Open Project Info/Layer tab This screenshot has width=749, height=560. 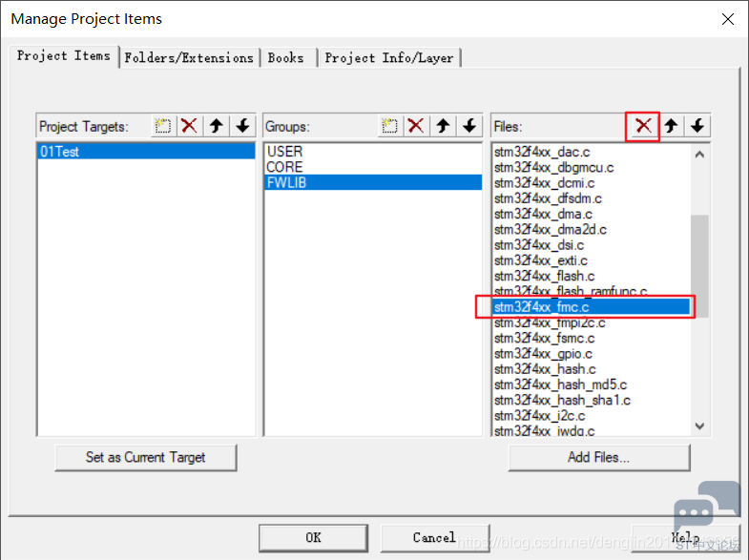tap(389, 58)
